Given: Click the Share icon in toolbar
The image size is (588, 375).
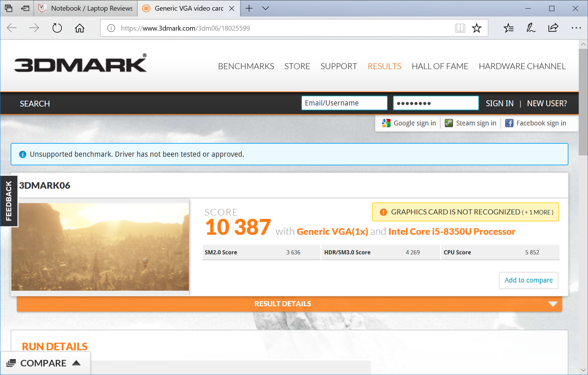Looking at the screenshot, I should click(553, 28).
